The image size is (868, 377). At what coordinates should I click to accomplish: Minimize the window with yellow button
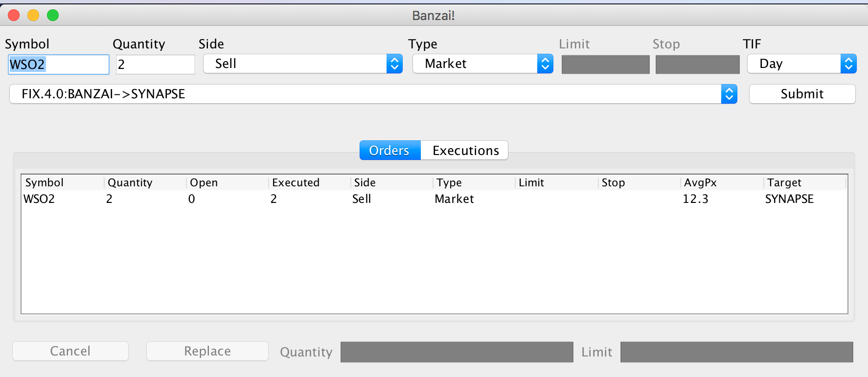coord(33,15)
